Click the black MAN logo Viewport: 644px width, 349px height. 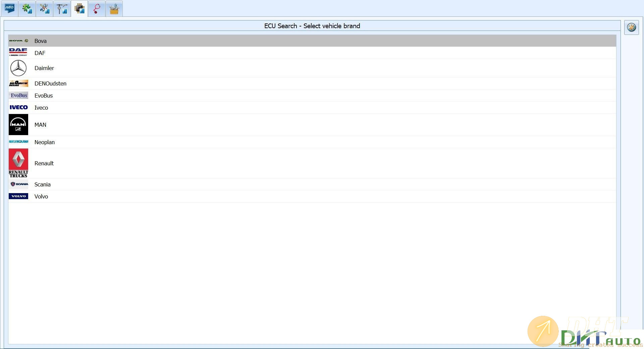pos(18,124)
